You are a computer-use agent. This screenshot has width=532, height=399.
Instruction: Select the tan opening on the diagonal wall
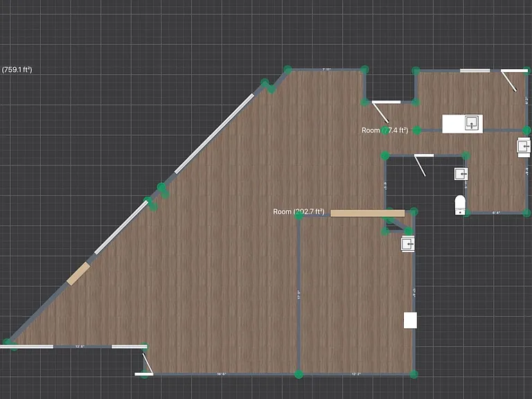click(78, 274)
